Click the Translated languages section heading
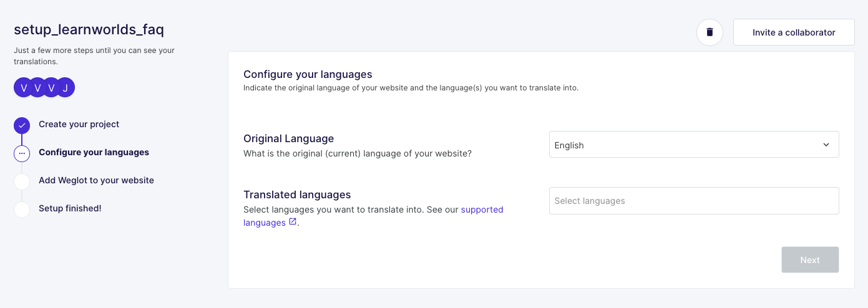This screenshot has width=868, height=308. pos(297,195)
